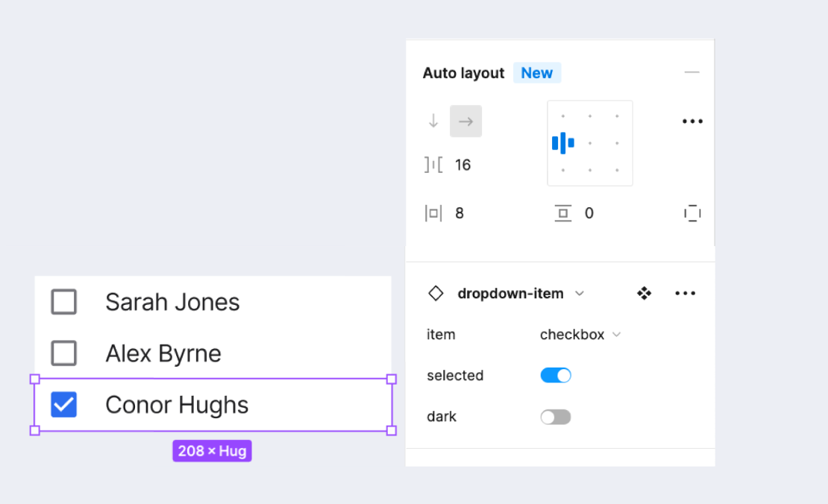Click the go to main component icon
The height and width of the screenshot is (504, 828).
644,294
